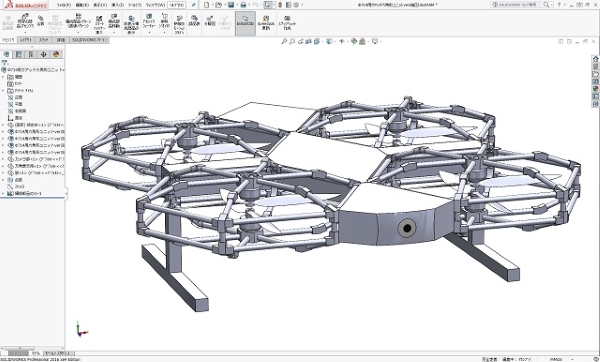Screen dimensions: 600x362
Task: Click the Exploded View icon
Action: coord(210,18)
